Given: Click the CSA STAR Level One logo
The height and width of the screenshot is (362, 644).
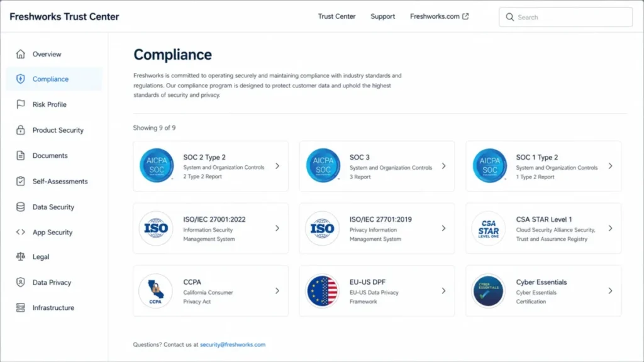Looking at the screenshot, I should [x=488, y=228].
